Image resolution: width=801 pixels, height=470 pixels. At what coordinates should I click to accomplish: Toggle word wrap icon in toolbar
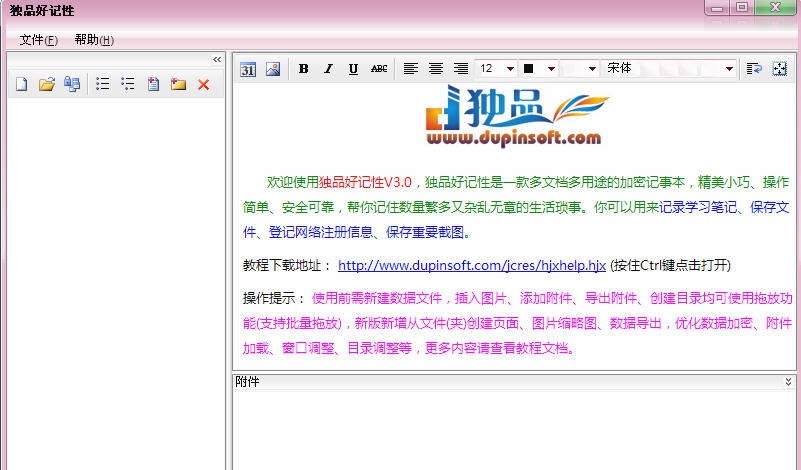[754, 68]
